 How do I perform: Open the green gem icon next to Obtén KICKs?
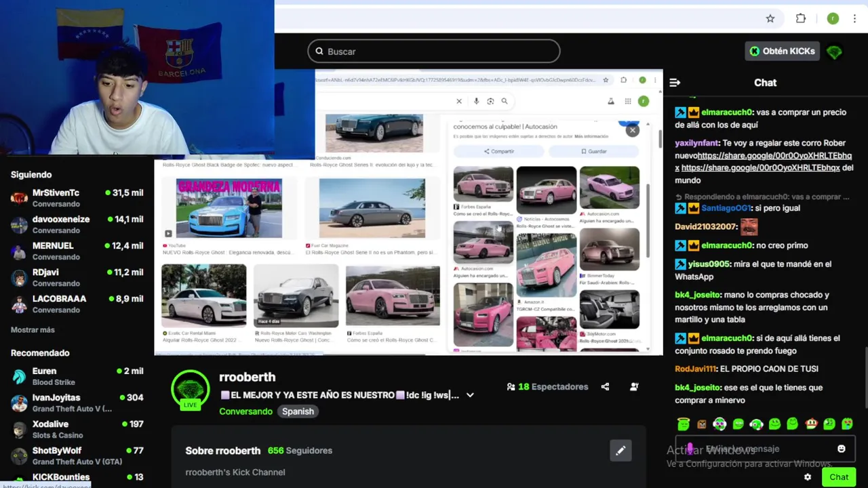[834, 52]
